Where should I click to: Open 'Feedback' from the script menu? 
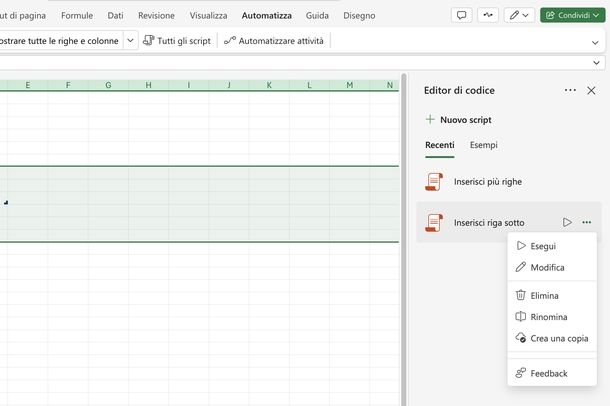[548, 373]
